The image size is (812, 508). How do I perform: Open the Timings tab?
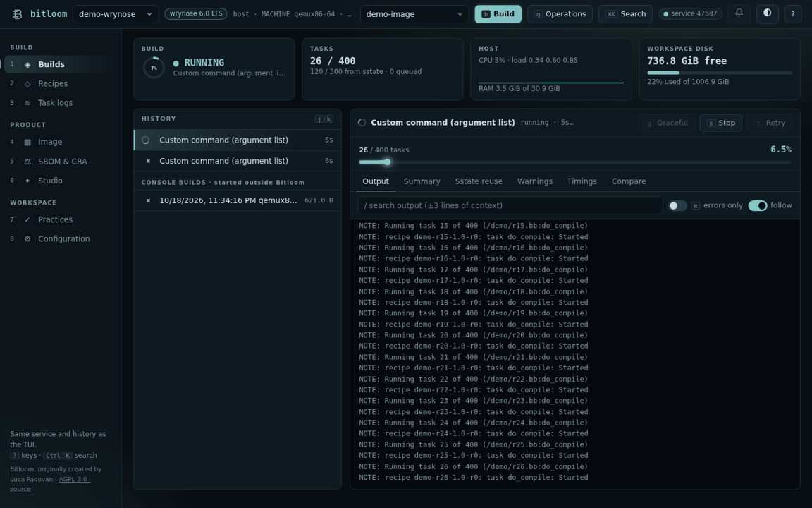point(582,181)
